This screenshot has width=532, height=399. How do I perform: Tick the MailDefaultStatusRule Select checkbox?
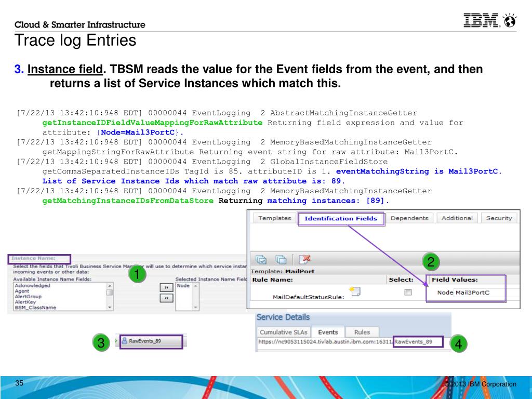tap(408, 292)
